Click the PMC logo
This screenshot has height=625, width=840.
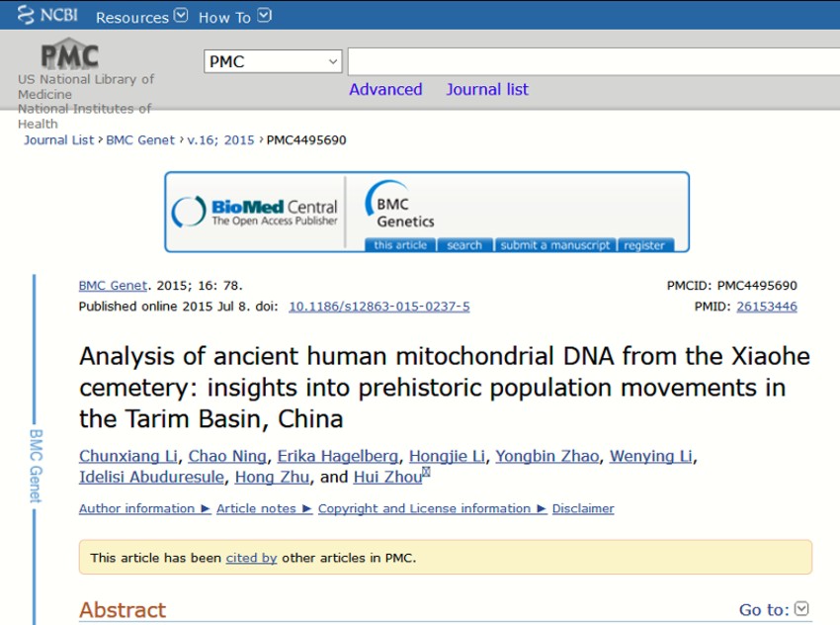(69, 55)
